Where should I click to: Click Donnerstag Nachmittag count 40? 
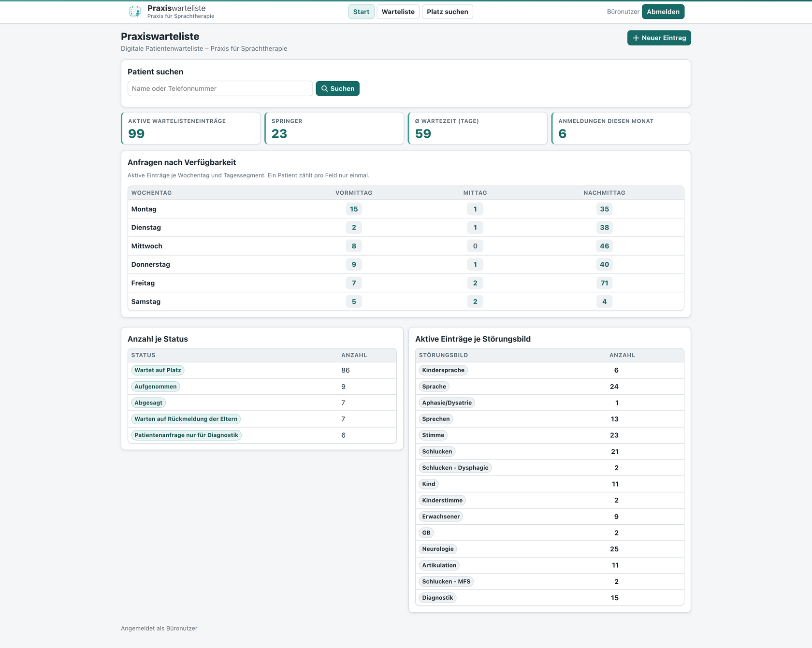click(x=604, y=264)
